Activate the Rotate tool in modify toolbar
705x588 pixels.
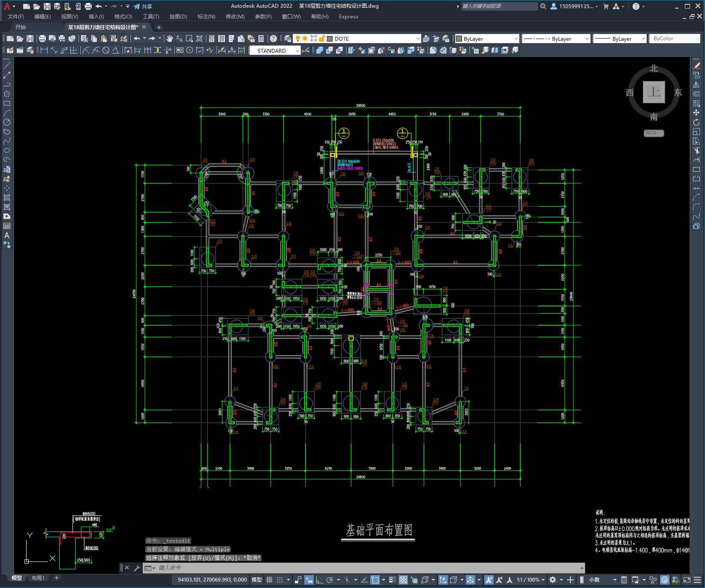(x=696, y=122)
